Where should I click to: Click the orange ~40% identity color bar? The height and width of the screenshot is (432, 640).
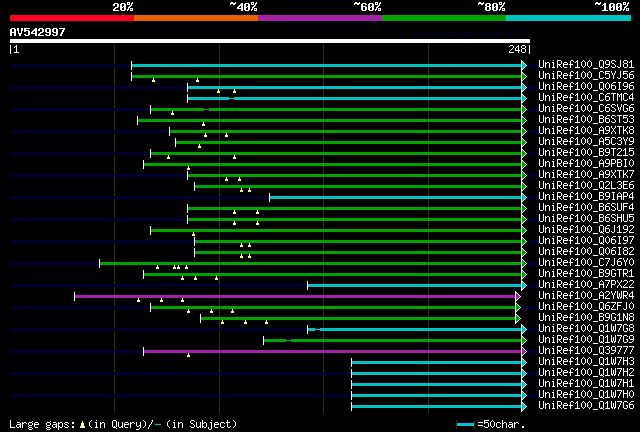pos(196,18)
